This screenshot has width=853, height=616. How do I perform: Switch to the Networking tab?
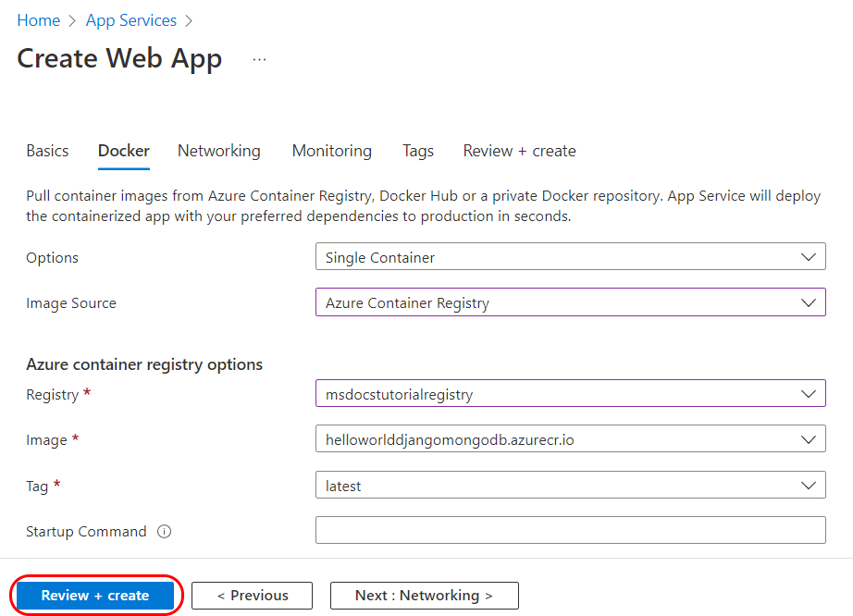point(218,150)
